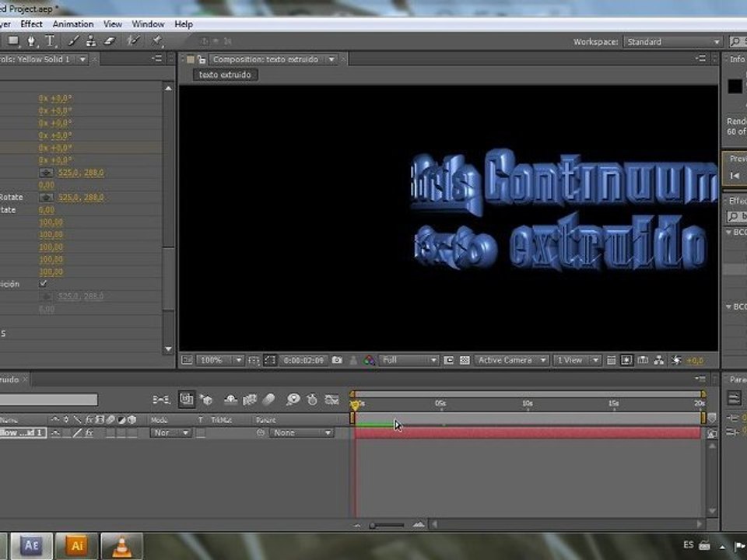This screenshot has width=747, height=560.
Task: Click the first 100,00 value
Action: (x=51, y=222)
